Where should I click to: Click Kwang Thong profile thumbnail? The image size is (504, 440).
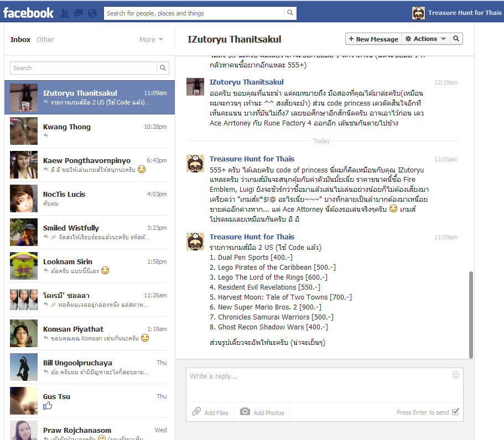24,131
